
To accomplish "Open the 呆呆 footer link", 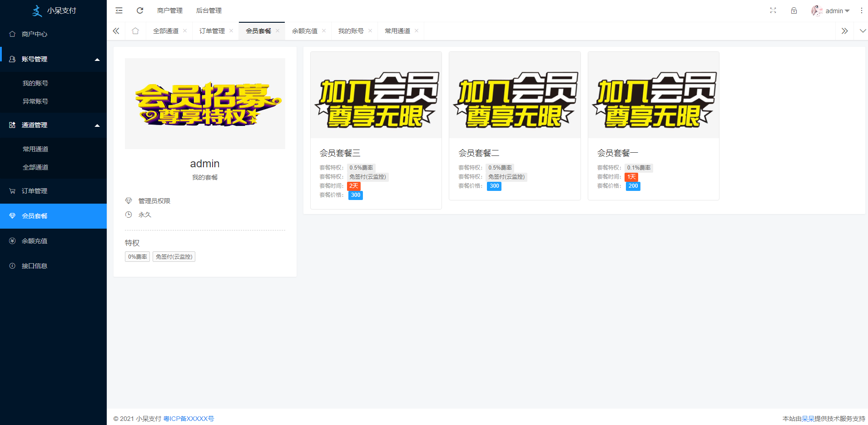I will [x=808, y=419].
